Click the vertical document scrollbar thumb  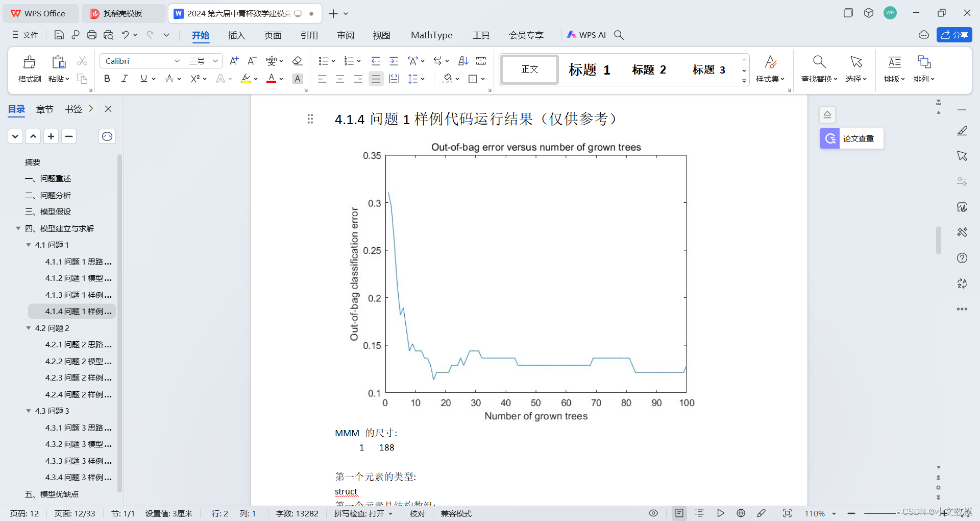[938, 240]
